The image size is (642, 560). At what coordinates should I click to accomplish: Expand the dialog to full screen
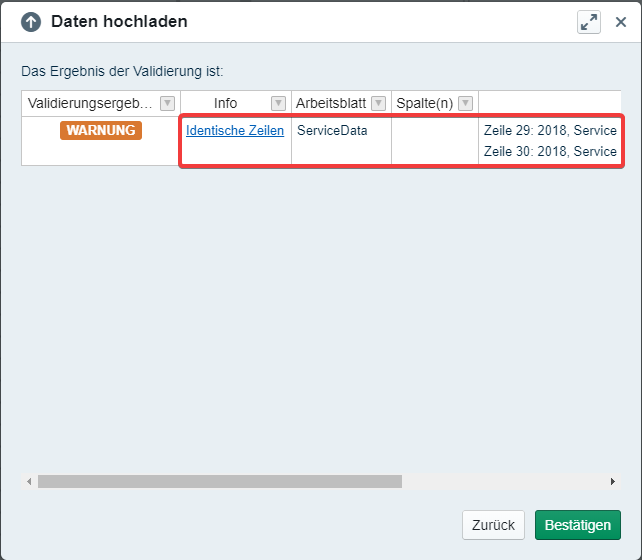589,22
